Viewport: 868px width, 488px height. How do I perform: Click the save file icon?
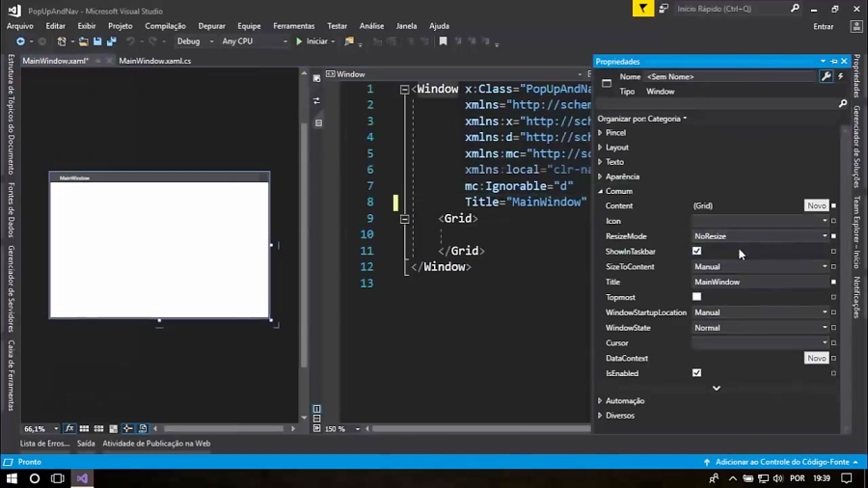97,41
